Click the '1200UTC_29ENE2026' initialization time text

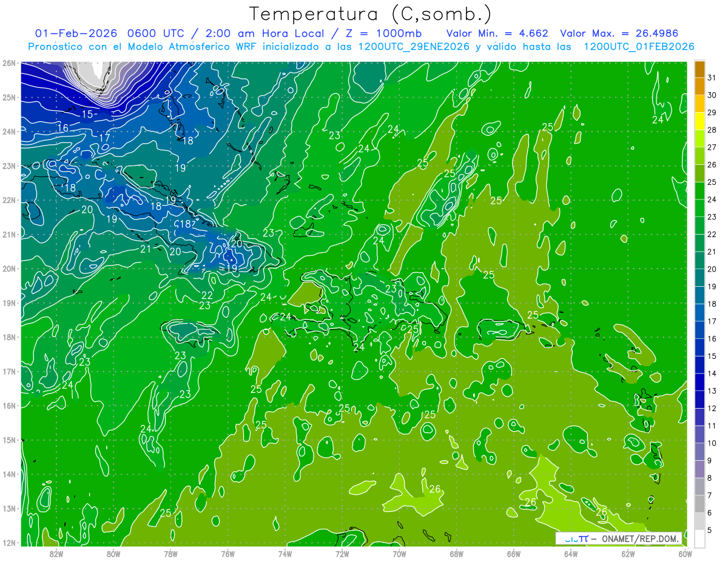414,47
